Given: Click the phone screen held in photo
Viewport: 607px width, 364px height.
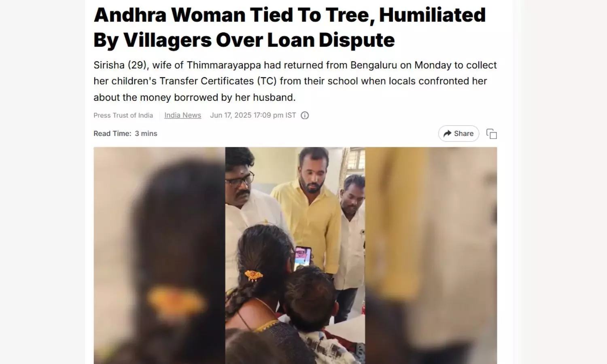Looking at the screenshot, I should tap(303, 257).
